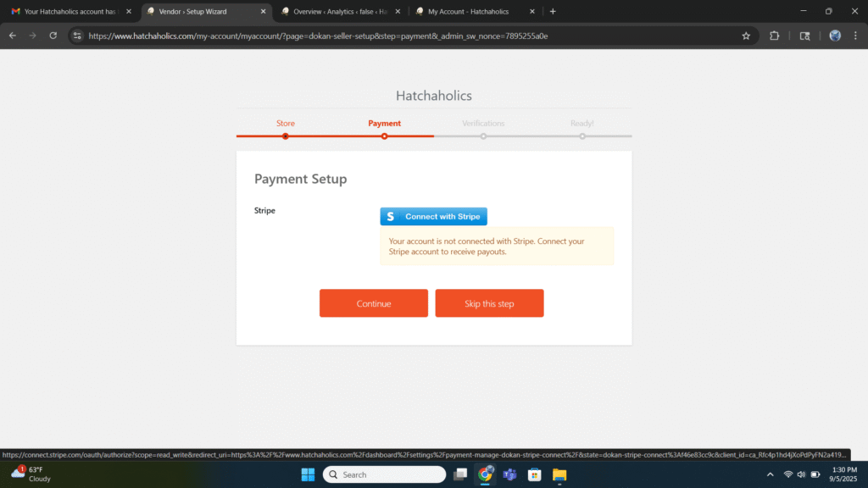Show hidden system tray icons
The image size is (868, 488).
(770, 474)
